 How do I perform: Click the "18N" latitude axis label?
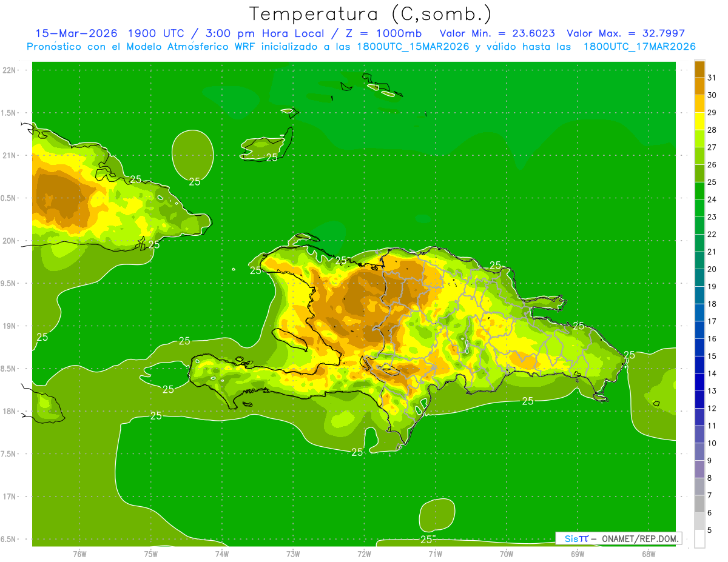coord(9,411)
